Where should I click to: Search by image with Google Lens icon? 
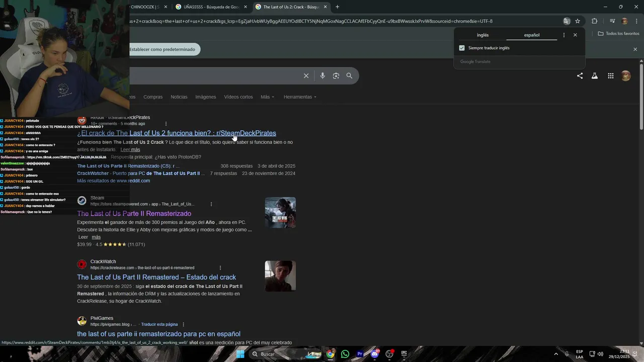[336, 76]
